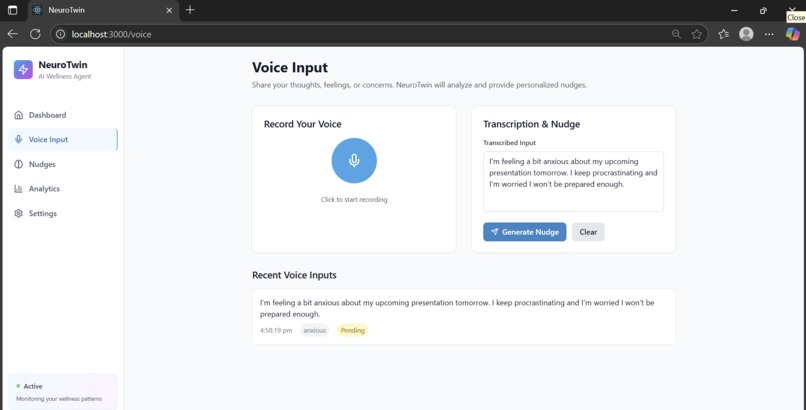Viewport: 806px width, 410px height.
Task: Click the site information icon in address bar
Action: 61,34
